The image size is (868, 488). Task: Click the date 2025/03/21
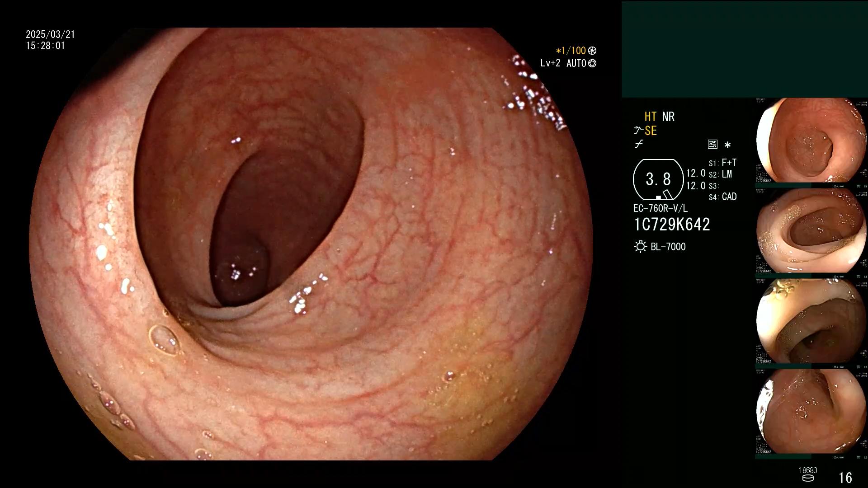[50, 34]
